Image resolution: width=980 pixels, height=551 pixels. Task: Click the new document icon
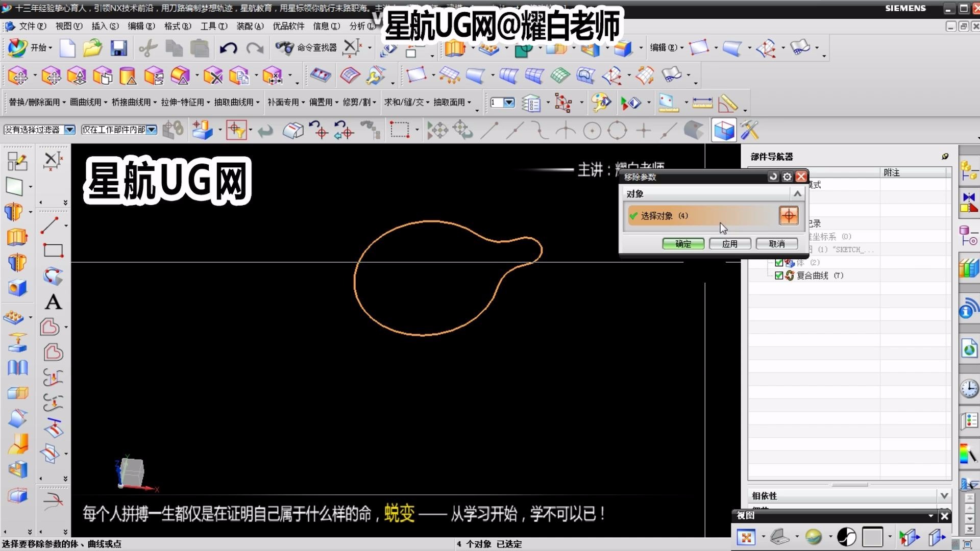67,48
